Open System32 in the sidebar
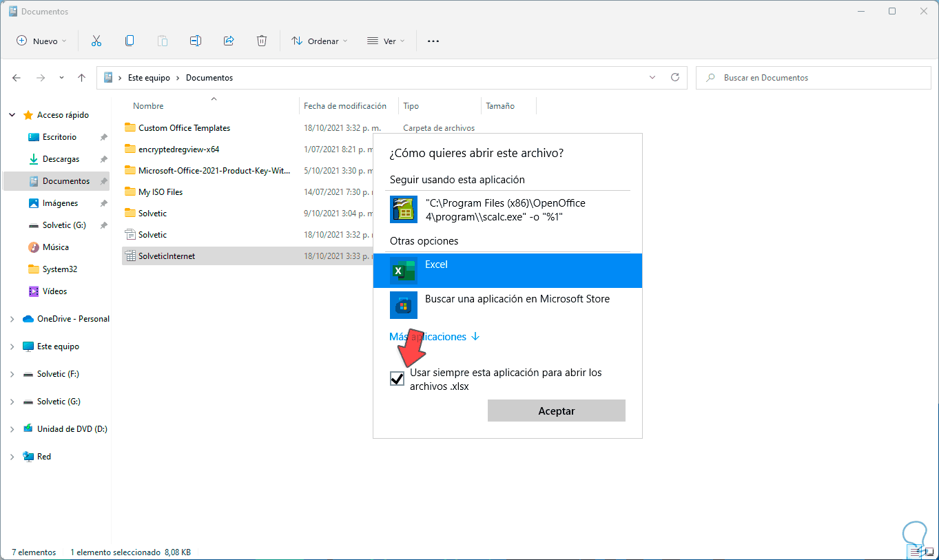This screenshot has height=560, width=939. tap(59, 269)
